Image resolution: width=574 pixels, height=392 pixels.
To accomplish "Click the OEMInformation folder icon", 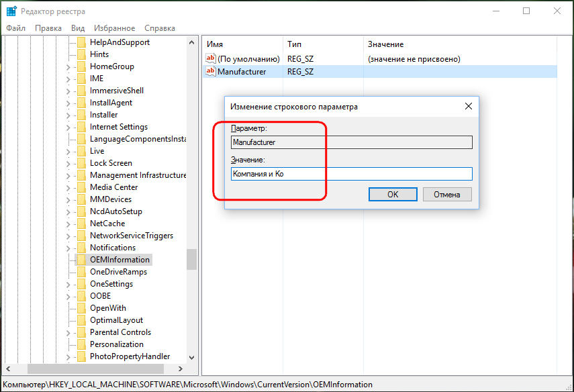I will tap(82, 260).
